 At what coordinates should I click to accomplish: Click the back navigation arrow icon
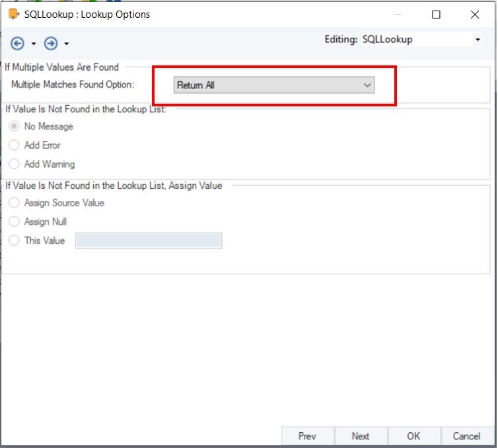click(x=18, y=44)
